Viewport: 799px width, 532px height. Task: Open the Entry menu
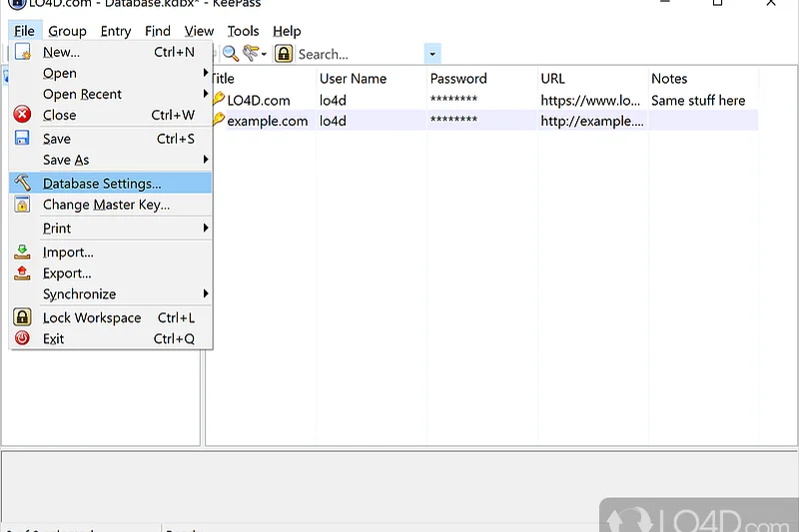pyautogui.click(x=116, y=31)
